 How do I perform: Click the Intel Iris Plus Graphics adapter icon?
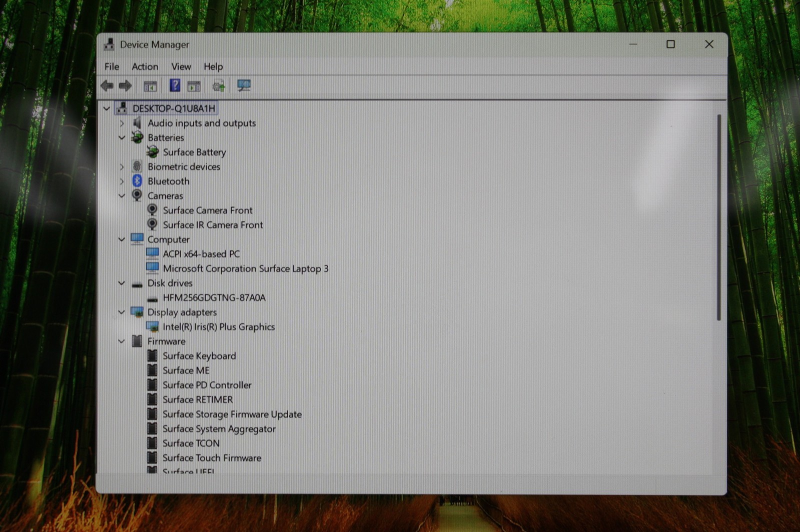pyautogui.click(x=153, y=326)
